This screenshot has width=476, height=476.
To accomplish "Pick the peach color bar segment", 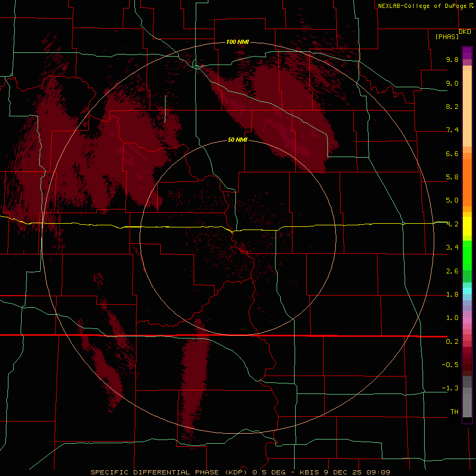I will pyautogui.click(x=467, y=109).
